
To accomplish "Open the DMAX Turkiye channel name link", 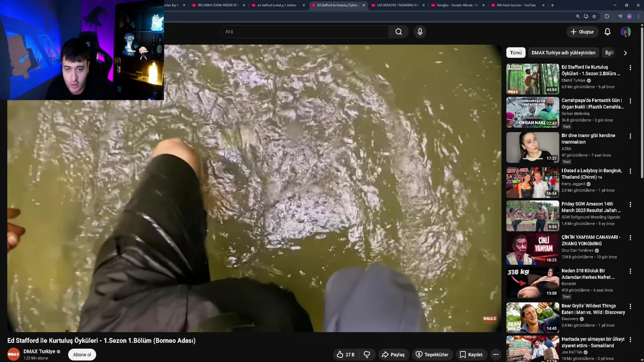I will click(x=39, y=351).
